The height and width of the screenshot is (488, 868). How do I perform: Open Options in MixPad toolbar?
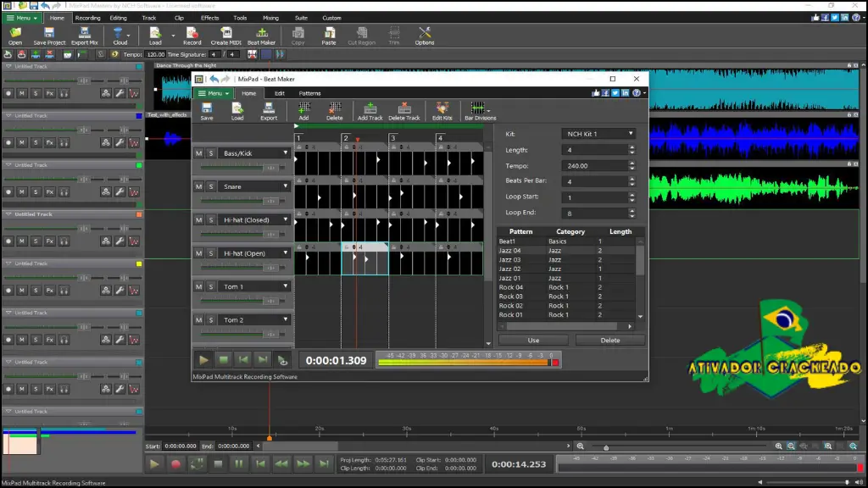(425, 36)
